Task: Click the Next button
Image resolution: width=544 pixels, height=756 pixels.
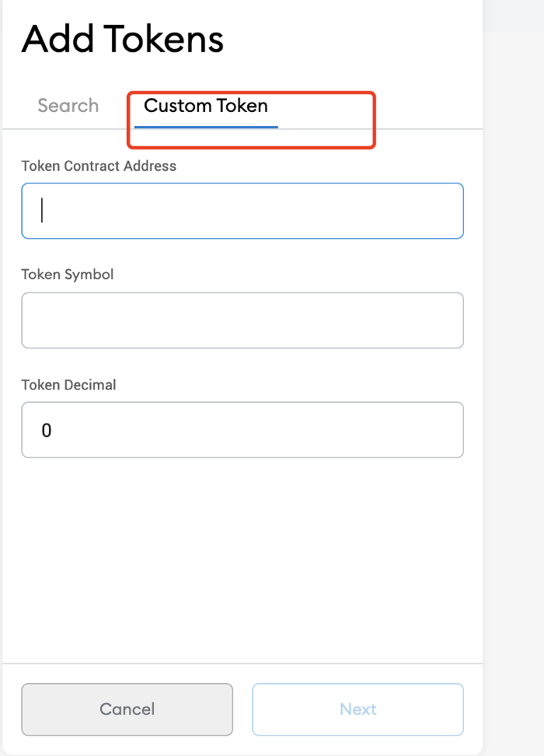Action: 358,709
